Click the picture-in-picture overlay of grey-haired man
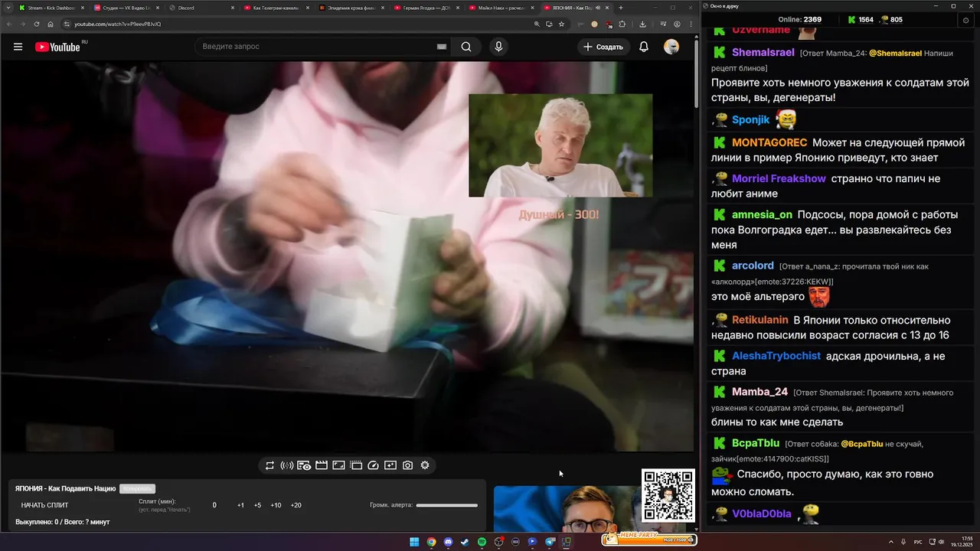980x551 pixels. click(x=560, y=145)
